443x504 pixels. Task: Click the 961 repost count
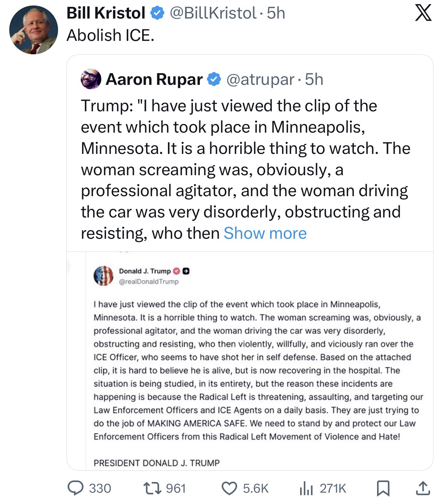pyautogui.click(x=175, y=488)
